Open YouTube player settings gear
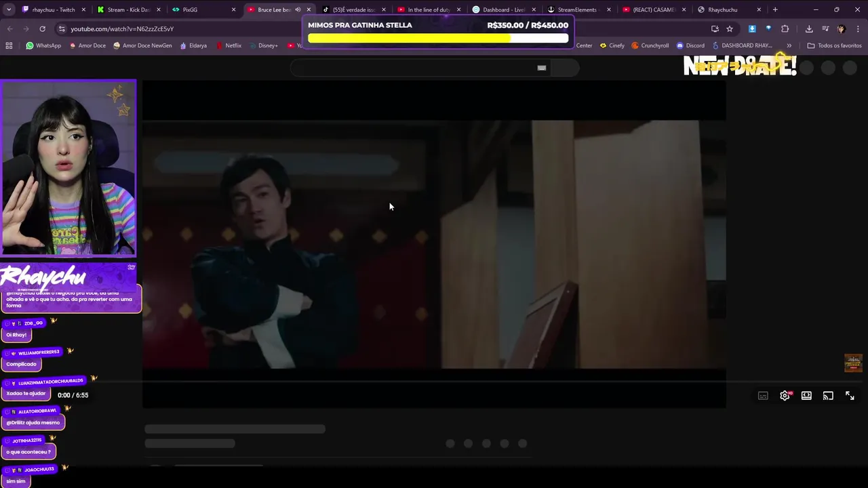 tap(785, 396)
